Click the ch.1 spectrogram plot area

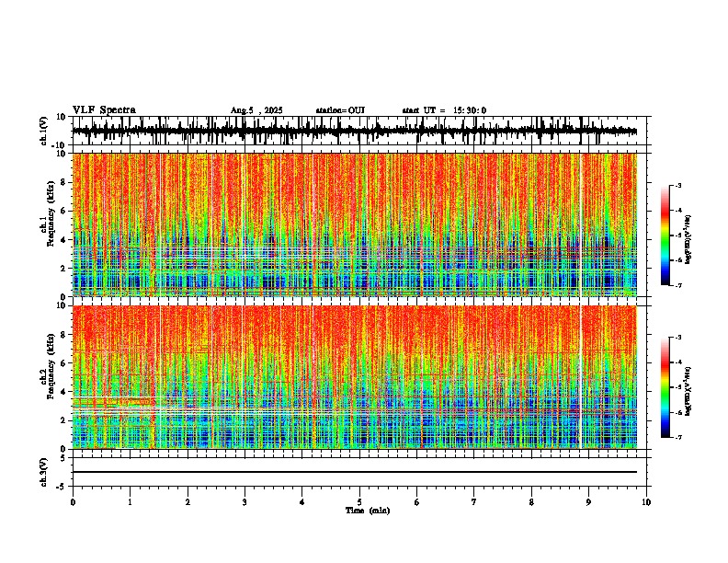(x=354, y=224)
